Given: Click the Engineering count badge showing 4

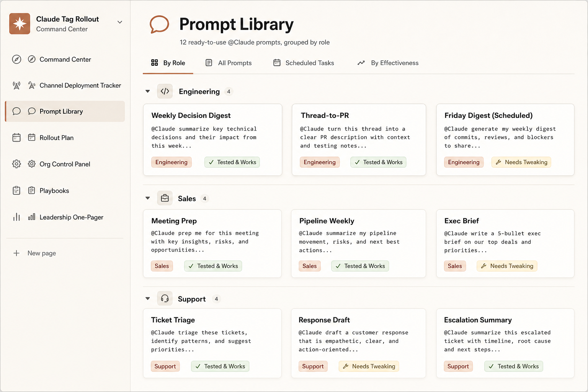Looking at the screenshot, I should coord(229,91).
